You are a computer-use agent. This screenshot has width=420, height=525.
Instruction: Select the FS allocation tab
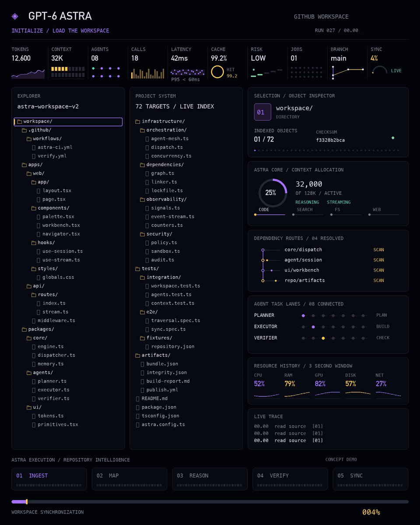pyautogui.click(x=346, y=212)
